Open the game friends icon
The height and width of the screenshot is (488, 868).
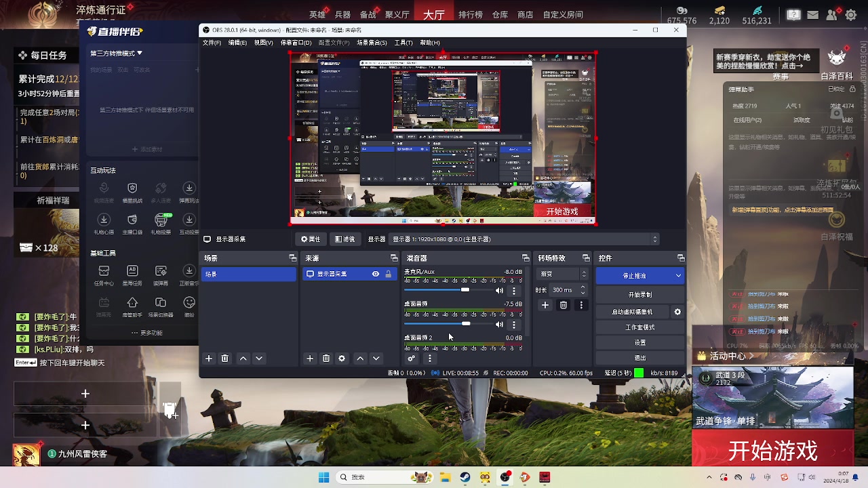point(832,15)
